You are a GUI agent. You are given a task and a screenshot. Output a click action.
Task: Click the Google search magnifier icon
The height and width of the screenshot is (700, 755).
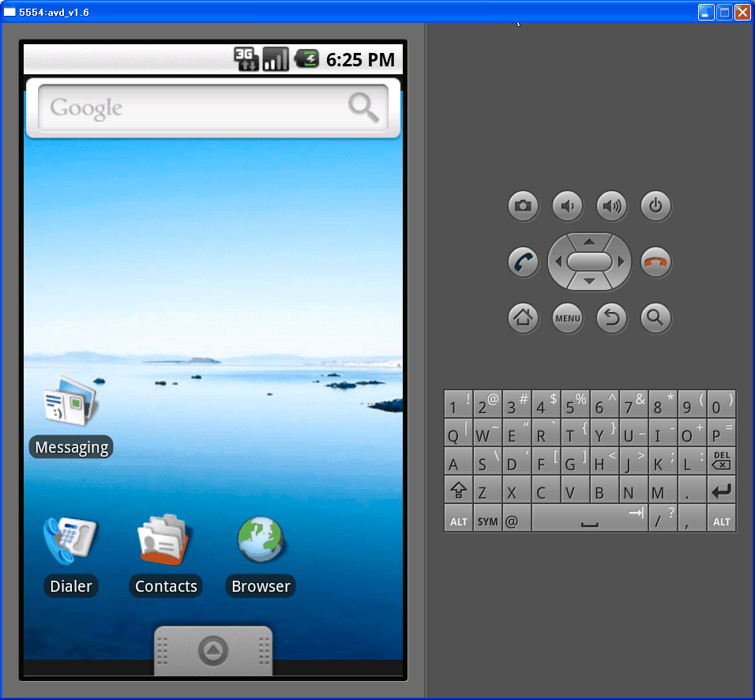pos(363,108)
